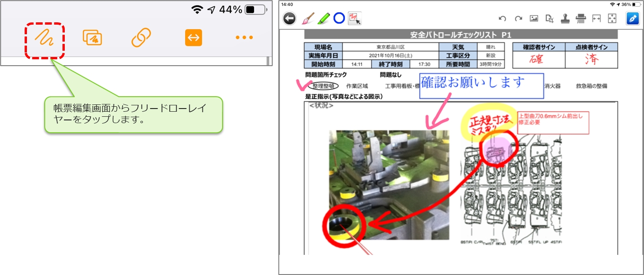Tap the end time value 17:30
Viewport: 644px width, 275px height.
pyautogui.click(x=424, y=64)
